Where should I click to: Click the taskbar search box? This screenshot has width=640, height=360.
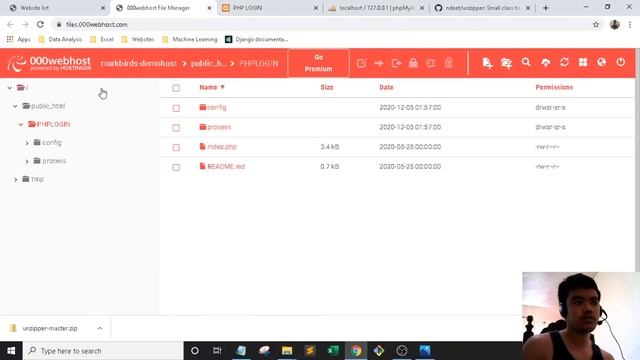pos(103,351)
